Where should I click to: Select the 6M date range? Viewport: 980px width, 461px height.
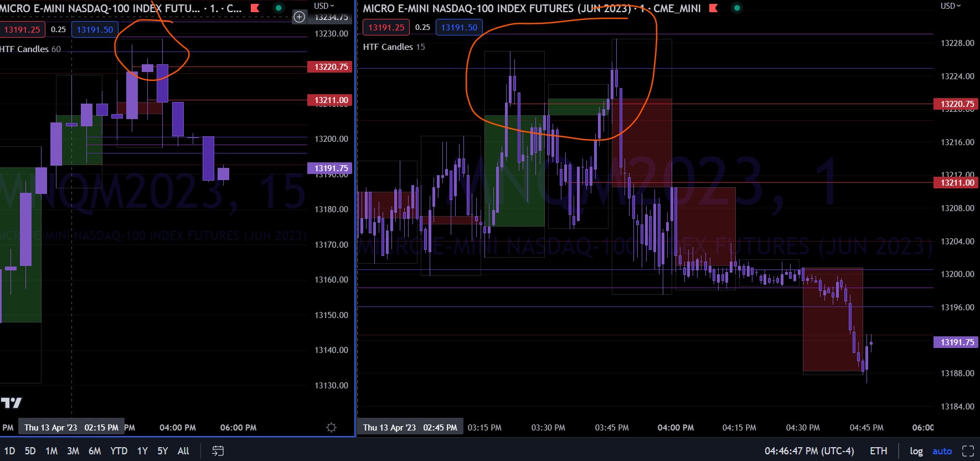click(x=95, y=451)
